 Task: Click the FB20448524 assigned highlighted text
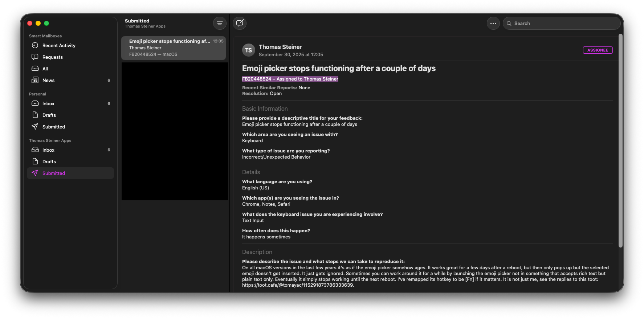pos(290,79)
